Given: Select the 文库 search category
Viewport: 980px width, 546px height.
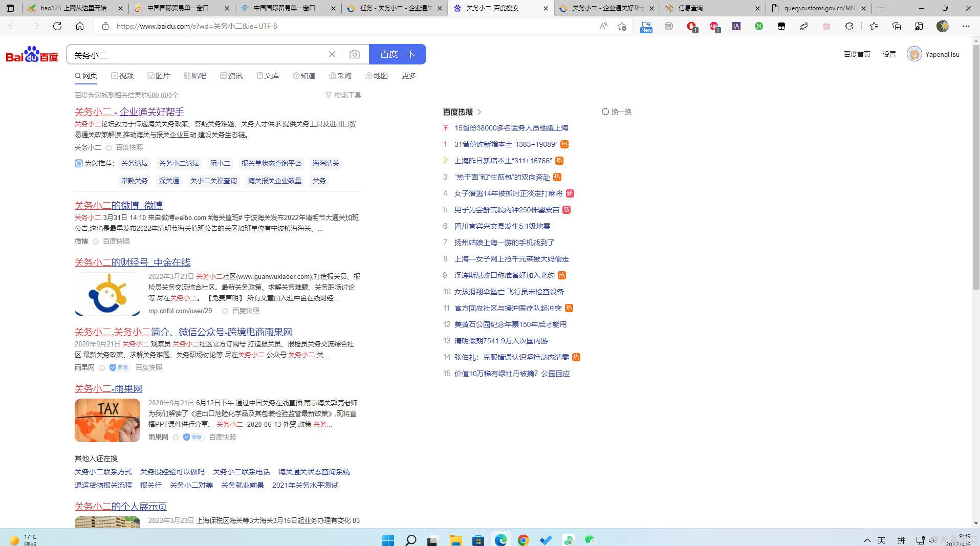Looking at the screenshot, I should [268, 76].
